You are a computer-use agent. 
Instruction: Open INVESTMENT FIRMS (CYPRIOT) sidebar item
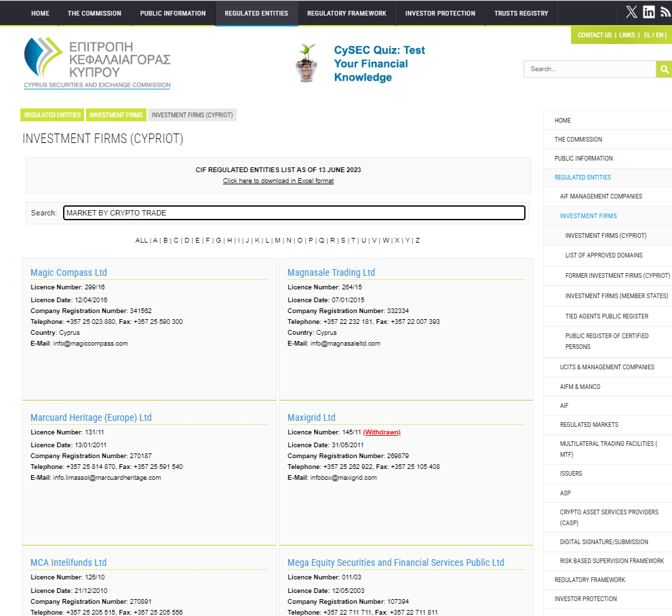pyautogui.click(x=608, y=236)
